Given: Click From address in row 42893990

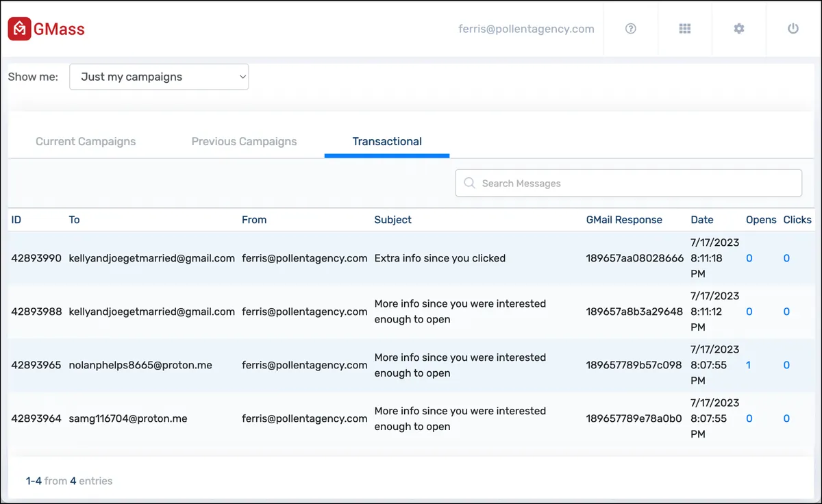Looking at the screenshot, I should click(x=305, y=258).
